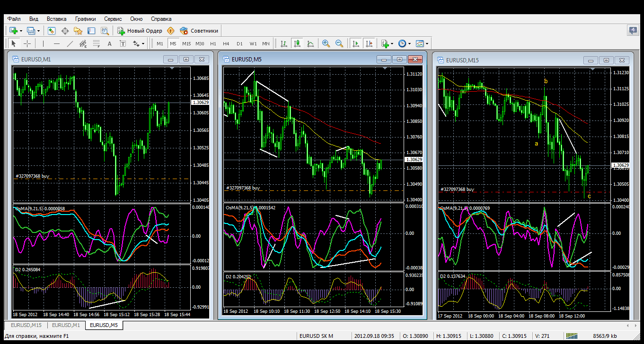Expand the Indicators list dropdown arrow

392,43
